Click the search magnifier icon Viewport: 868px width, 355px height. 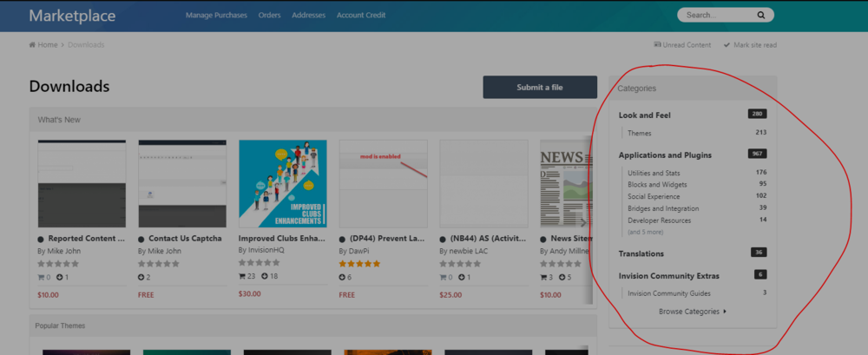point(761,15)
